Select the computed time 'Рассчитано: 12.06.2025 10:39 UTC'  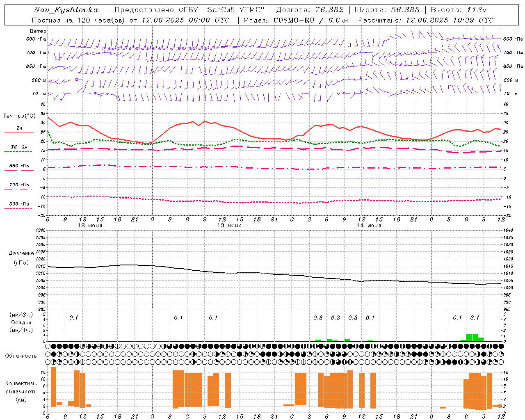(x=426, y=20)
